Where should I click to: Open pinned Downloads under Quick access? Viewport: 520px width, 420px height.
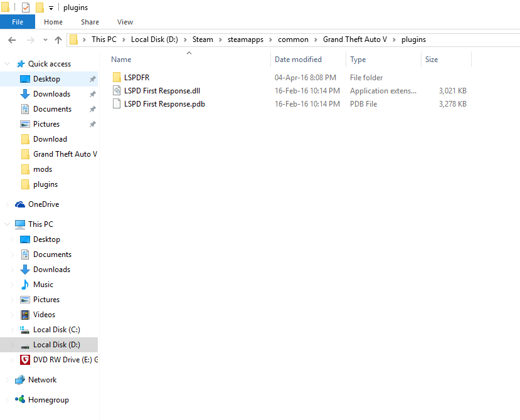tap(51, 94)
